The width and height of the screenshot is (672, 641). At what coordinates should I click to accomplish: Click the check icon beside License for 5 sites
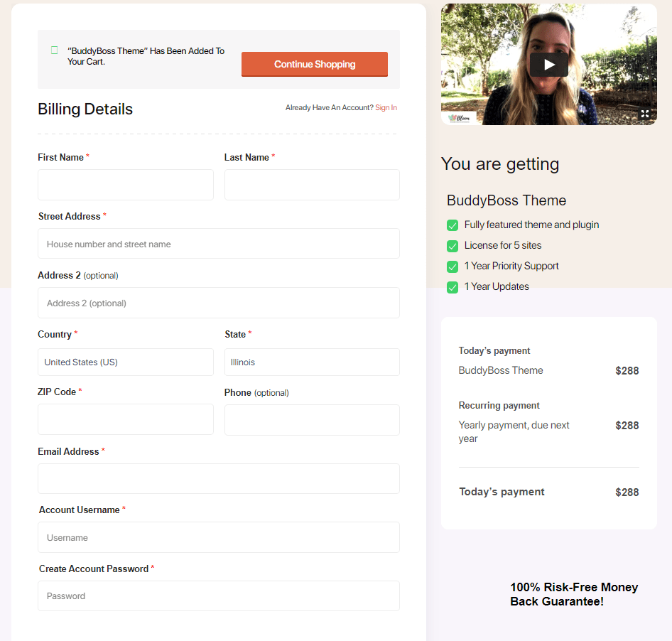pyautogui.click(x=452, y=246)
